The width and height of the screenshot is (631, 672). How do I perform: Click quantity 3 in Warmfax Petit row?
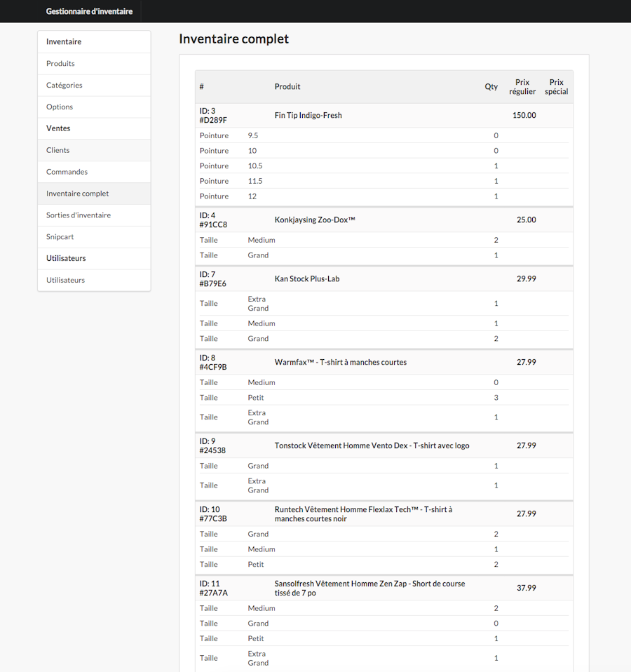[x=496, y=398]
